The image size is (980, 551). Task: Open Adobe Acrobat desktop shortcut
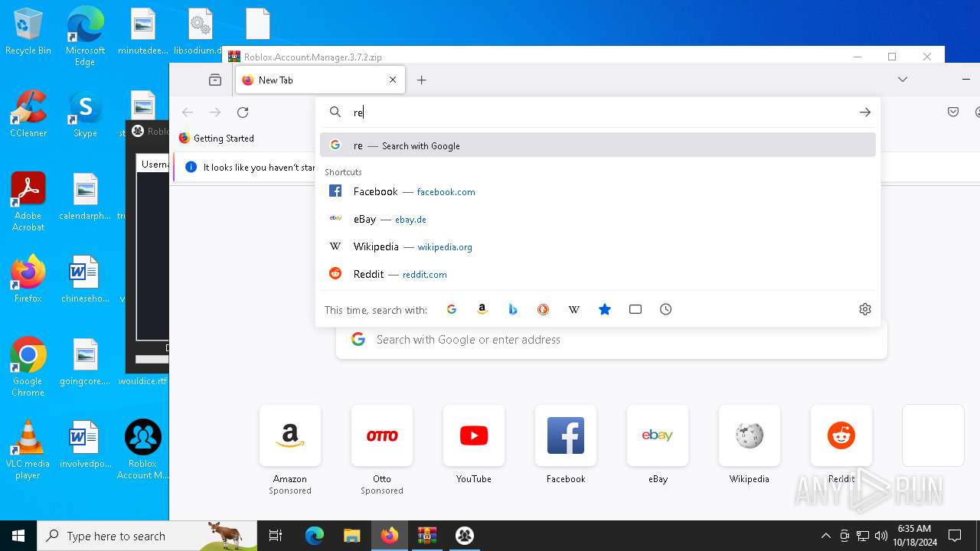click(28, 202)
